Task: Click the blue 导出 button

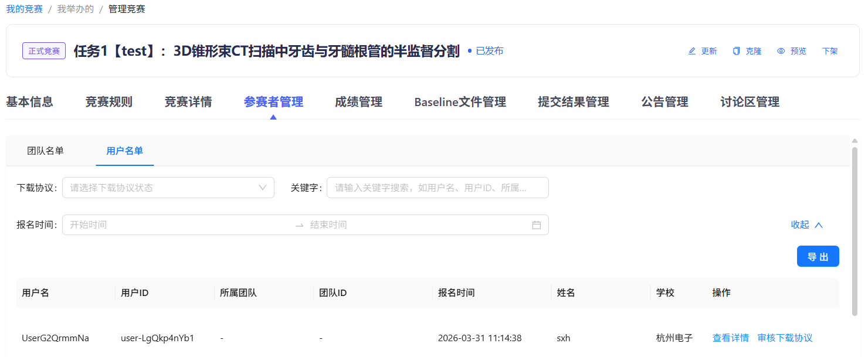Action: 818,256
